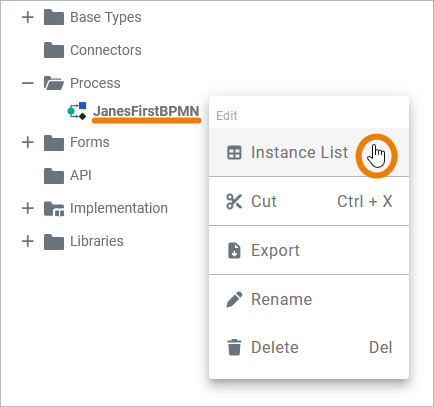
Task: Click the Edit menu header text
Action: point(227,116)
